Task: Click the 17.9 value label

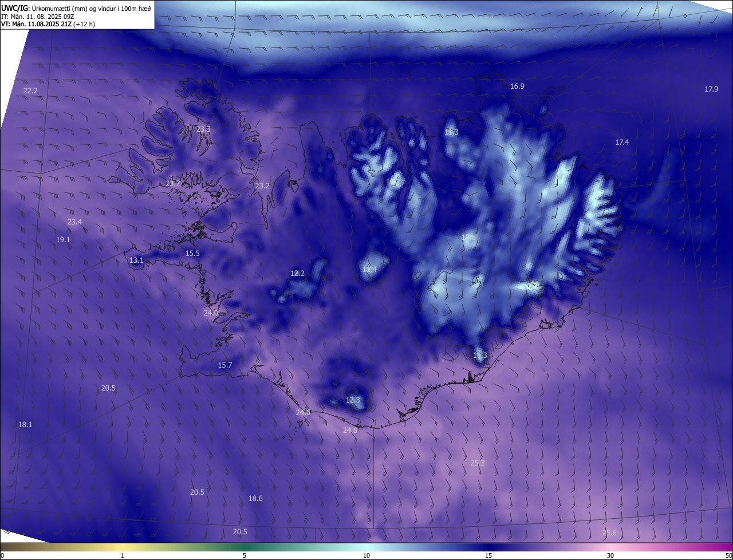Action: point(711,89)
